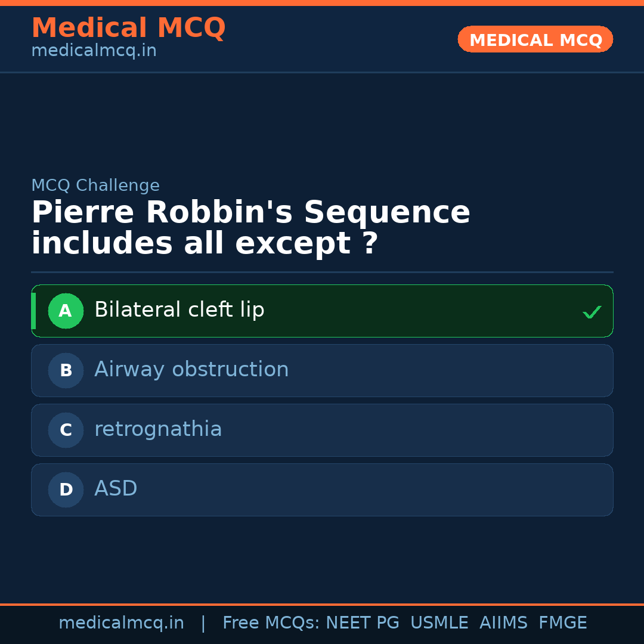Click the C letter circle icon

[66, 430]
